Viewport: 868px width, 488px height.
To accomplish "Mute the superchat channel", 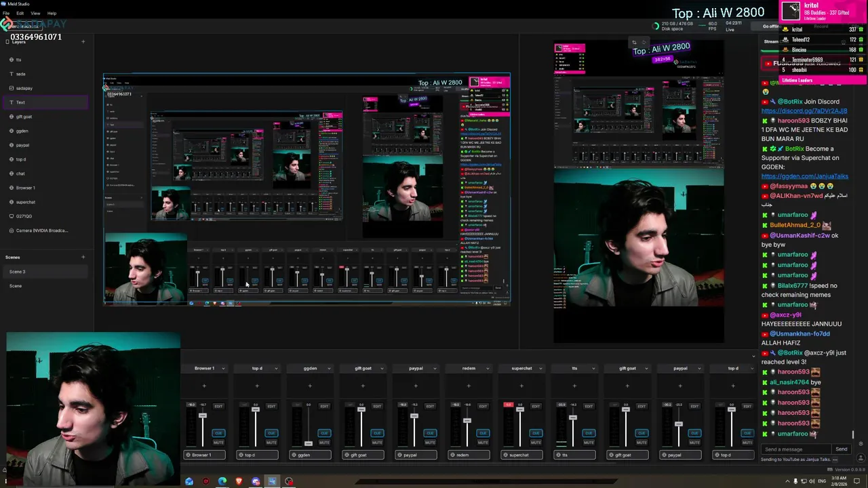I will 536,443.
